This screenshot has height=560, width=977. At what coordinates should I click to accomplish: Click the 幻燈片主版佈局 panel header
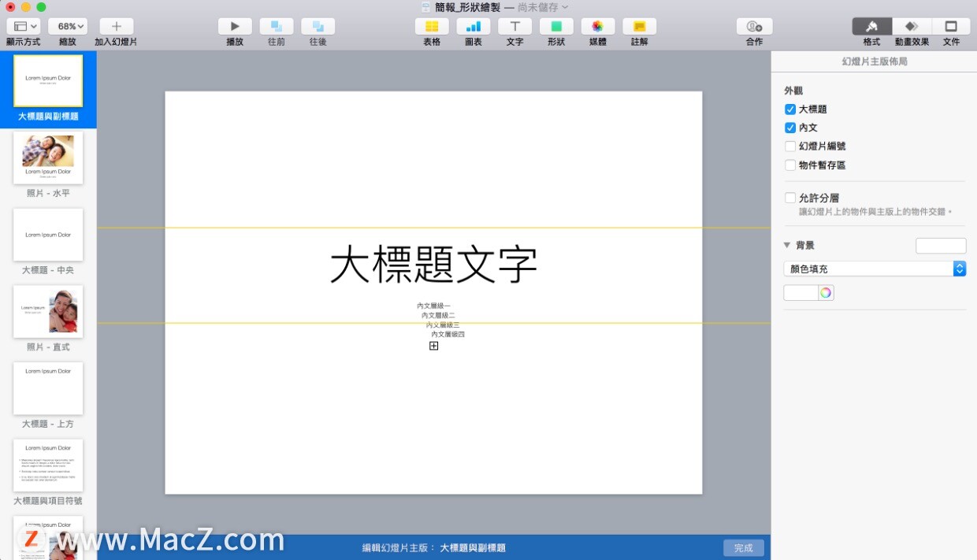coord(874,61)
